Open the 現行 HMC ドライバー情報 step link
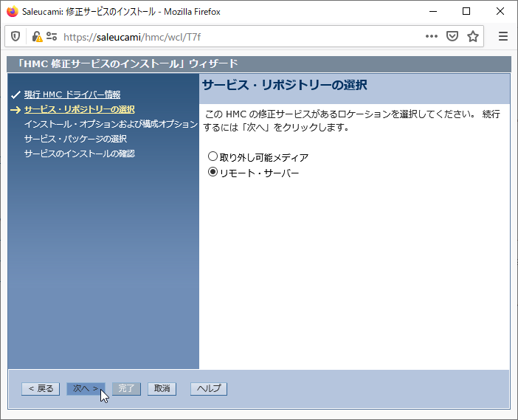Viewport: 518px width, 420px height. 72,94
